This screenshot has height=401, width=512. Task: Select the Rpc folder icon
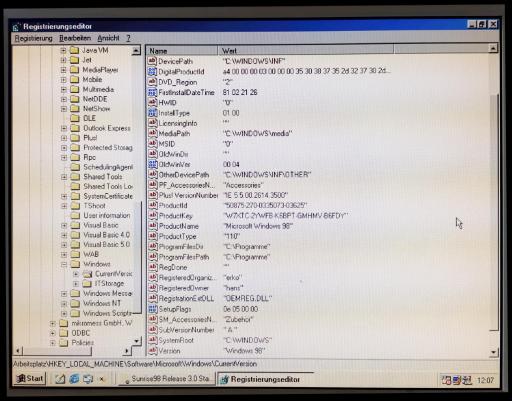(76, 157)
